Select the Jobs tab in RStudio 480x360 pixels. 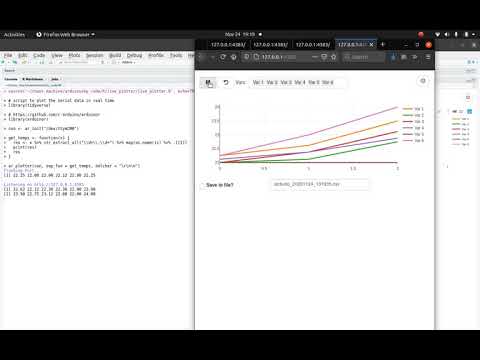coord(55,79)
